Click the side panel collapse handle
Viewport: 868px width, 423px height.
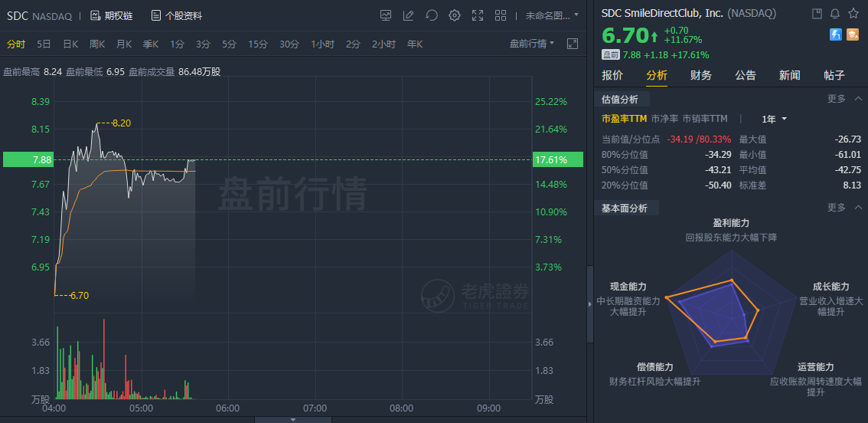pos(589,303)
